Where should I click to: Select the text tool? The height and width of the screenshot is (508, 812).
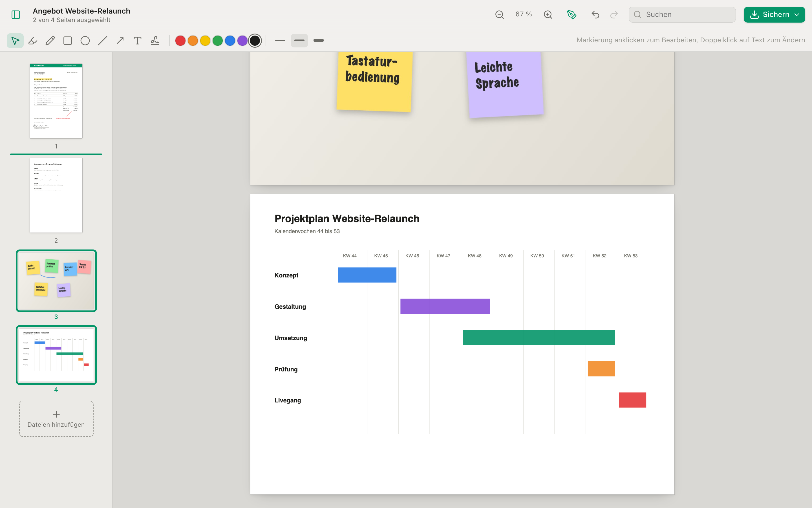[138, 41]
